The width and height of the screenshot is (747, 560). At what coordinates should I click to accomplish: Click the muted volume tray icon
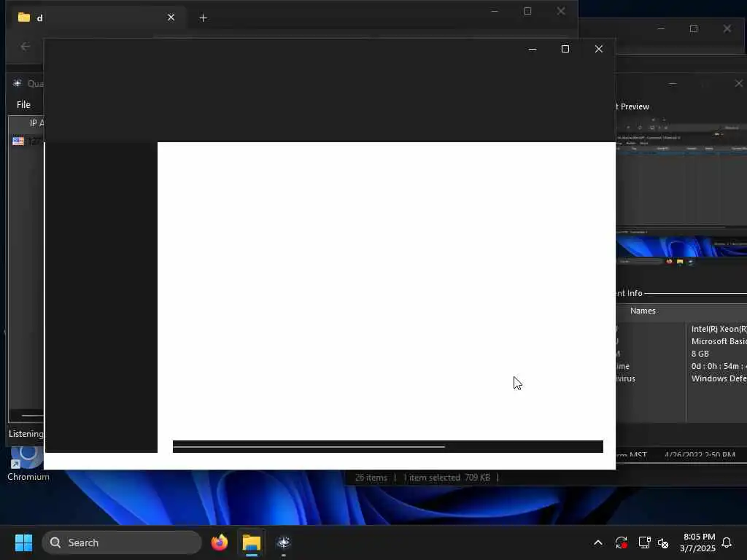(663, 542)
